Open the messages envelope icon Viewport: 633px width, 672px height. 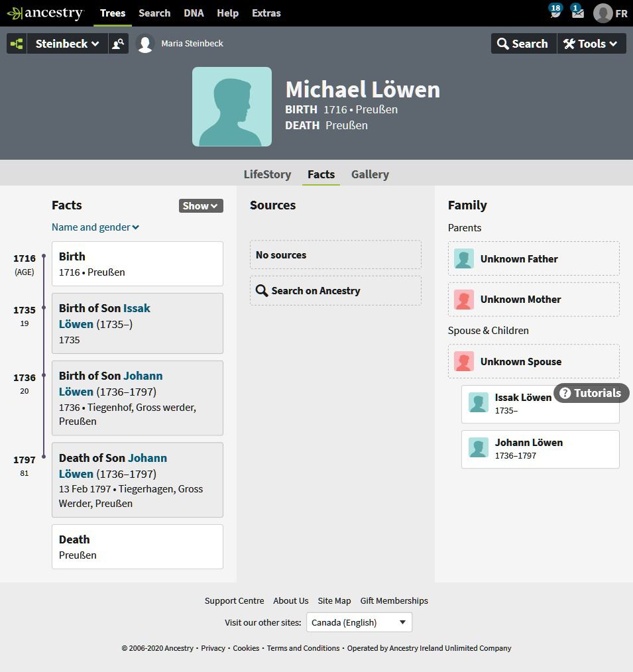577,11
